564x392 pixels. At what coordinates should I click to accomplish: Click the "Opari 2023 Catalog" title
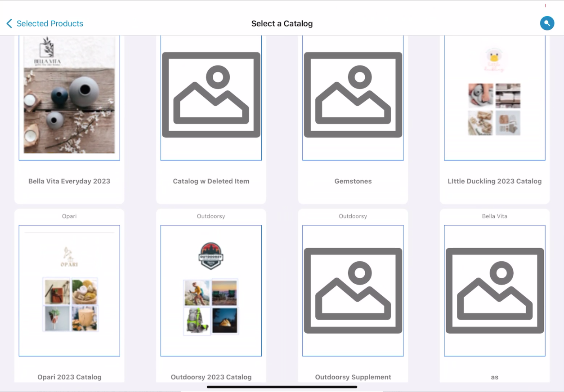point(69,377)
